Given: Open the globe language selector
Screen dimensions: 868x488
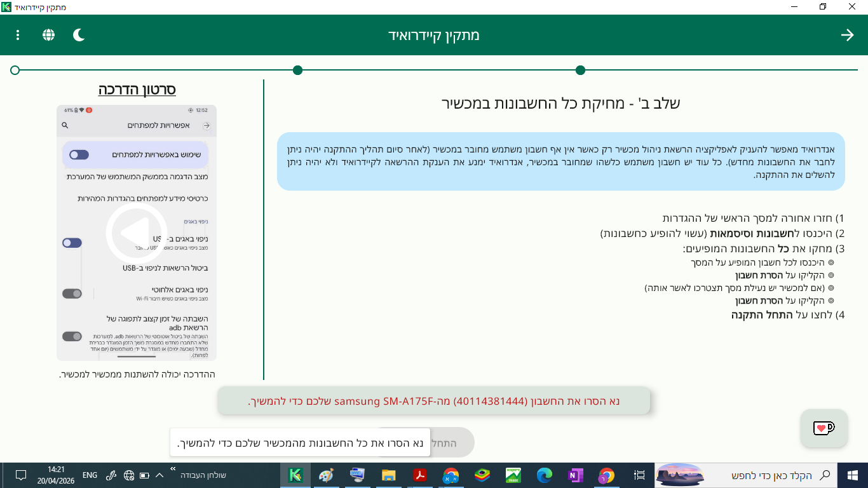Looking at the screenshot, I should click(48, 35).
